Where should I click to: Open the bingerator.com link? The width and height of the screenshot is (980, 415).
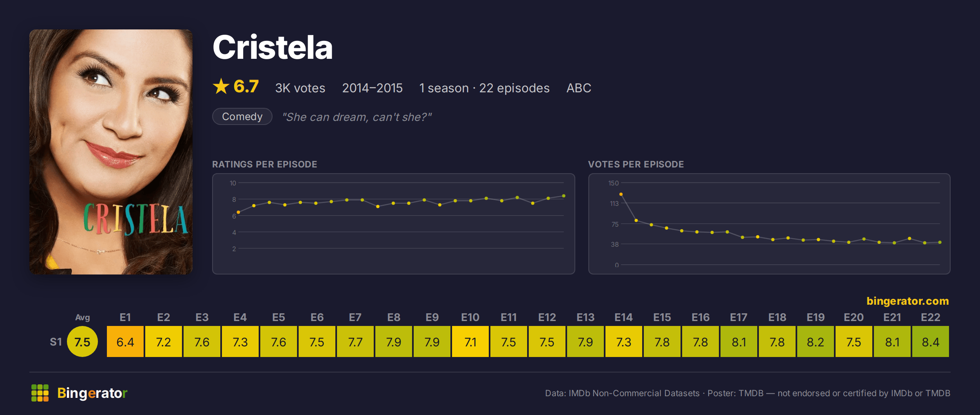click(x=907, y=301)
